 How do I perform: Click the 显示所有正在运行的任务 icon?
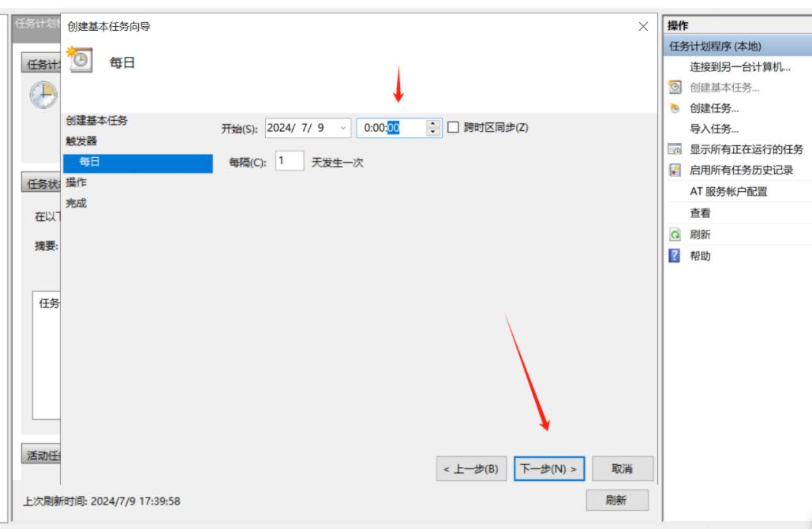[x=675, y=150]
